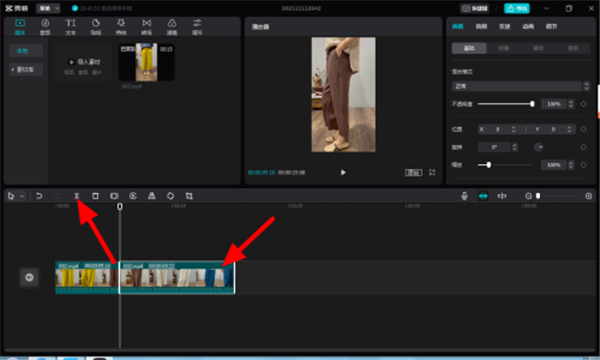Click the position Y value field
600x360 pixels.
tap(553, 129)
